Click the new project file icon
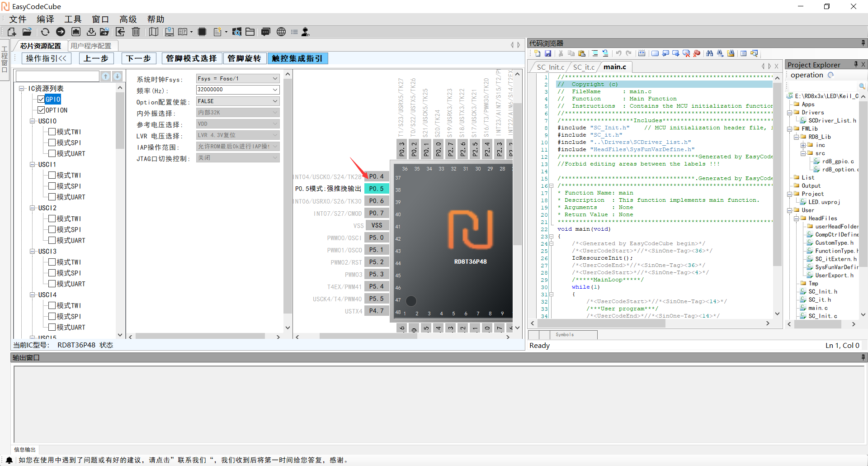The width and height of the screenshot is (868, 466). (x=12, y=32)
